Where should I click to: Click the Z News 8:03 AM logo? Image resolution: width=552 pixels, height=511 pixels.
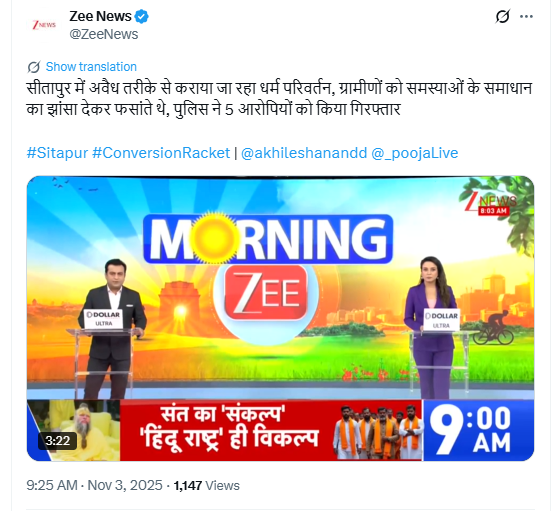pyautogui.click(x=491, y=203)
